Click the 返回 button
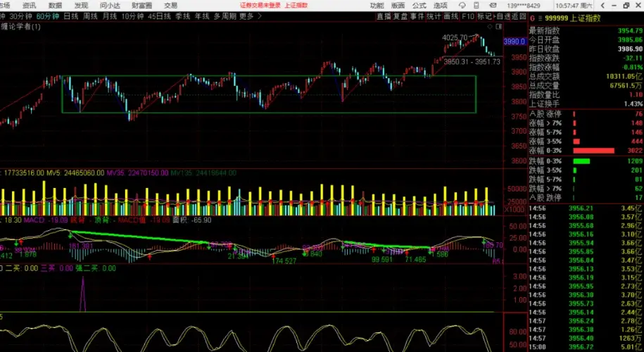The width and height of the screenshot is (644, 352). 519,16
